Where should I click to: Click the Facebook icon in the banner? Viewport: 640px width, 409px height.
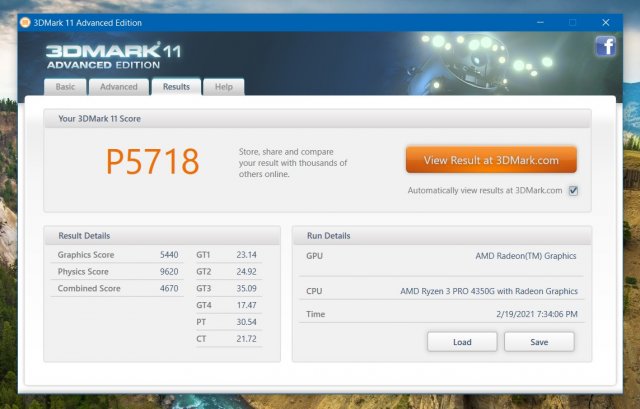tap(605, 46)
